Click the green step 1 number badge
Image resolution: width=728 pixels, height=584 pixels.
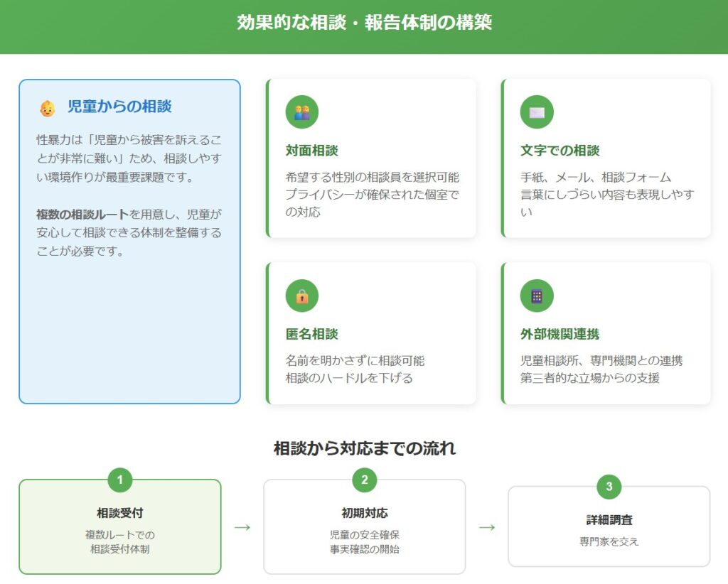(120, 480)
